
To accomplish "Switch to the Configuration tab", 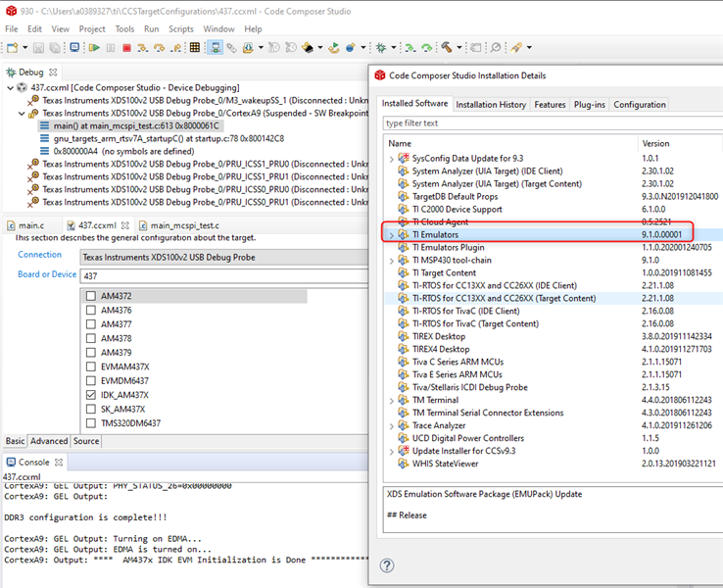I will click(x=640, y=105).
